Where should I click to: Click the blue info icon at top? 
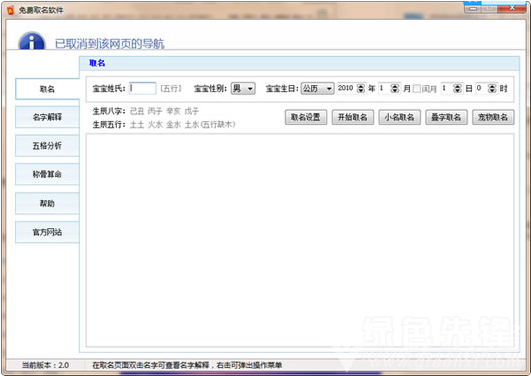click(x=32, y=41)
